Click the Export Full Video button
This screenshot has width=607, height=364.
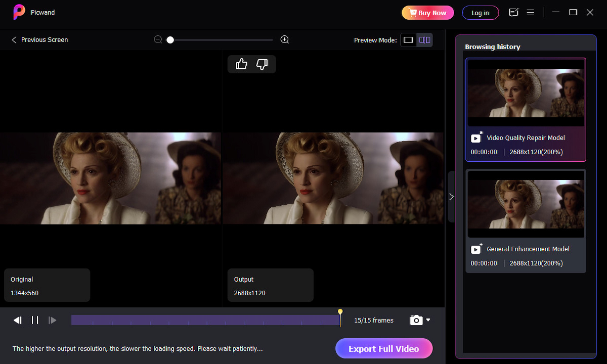click(x=383, y=349)
